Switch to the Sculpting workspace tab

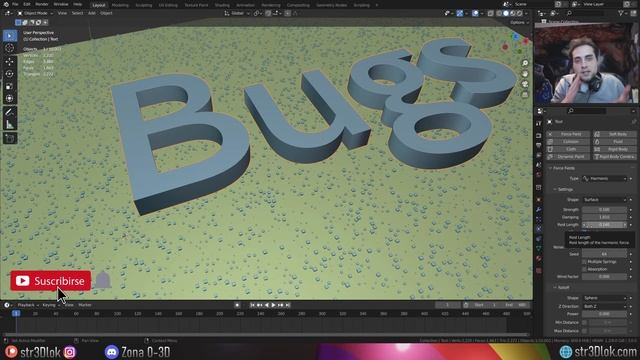point(143,5)
